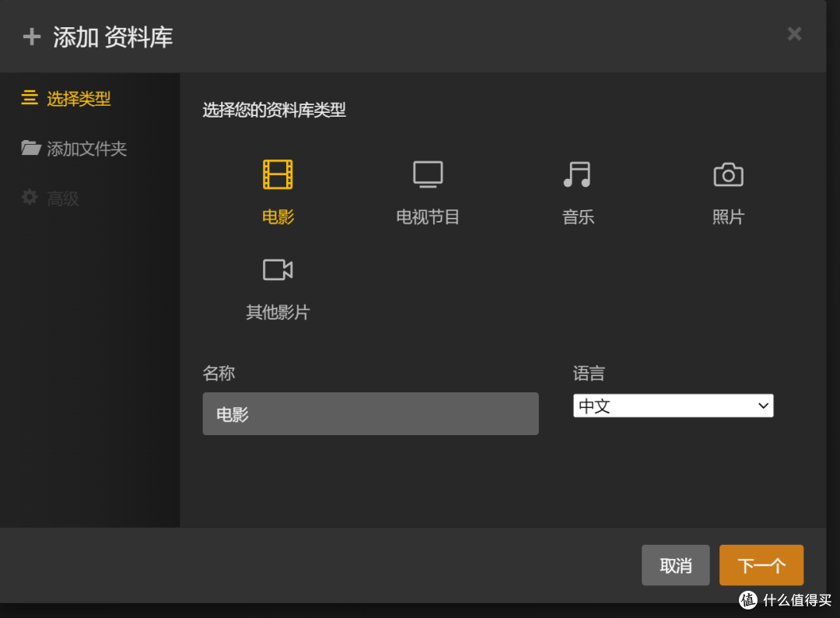The width and height of the screenshot is (840, 618).
Task: Click the plus icon beside 添加 资料库
Action: (x=32, y=37)
